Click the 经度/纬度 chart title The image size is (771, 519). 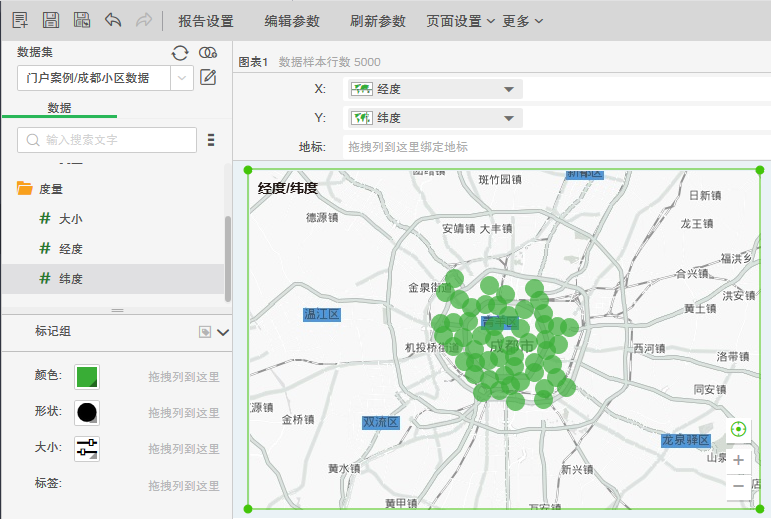(288, 188)
